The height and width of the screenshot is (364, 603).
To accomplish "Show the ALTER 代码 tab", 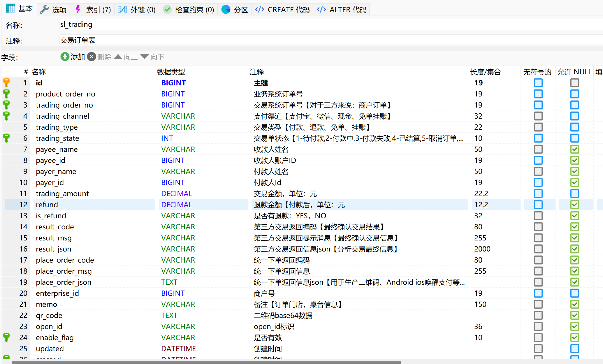I will [342, 10].
